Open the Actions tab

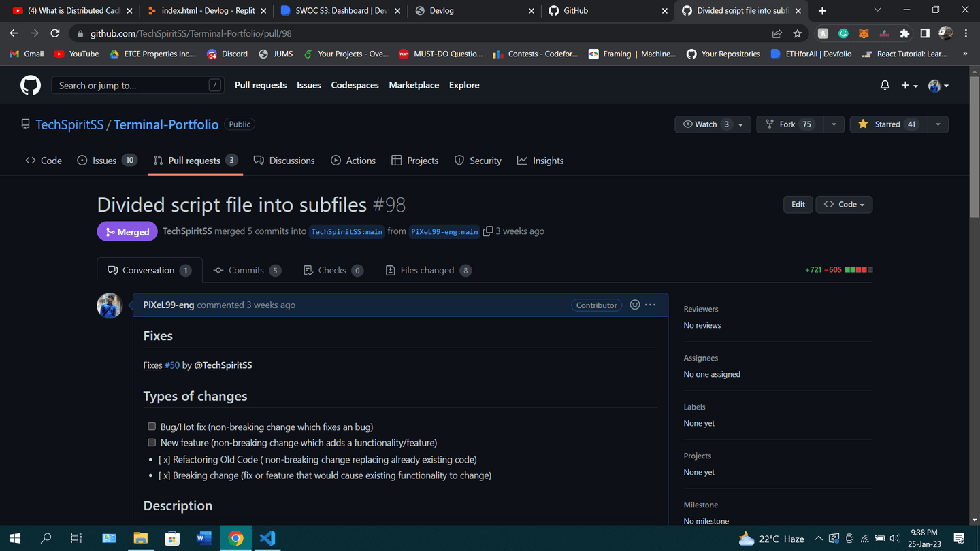tap(353, 161)
